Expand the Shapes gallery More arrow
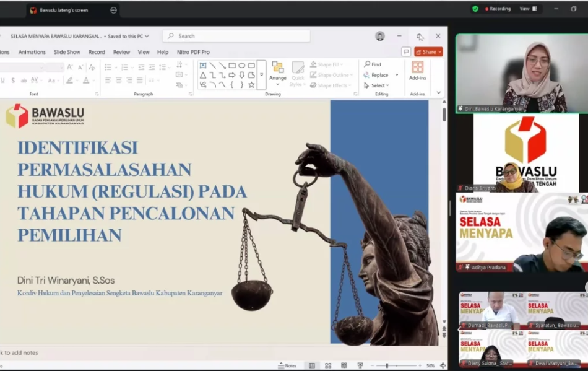 coord(261,75)
